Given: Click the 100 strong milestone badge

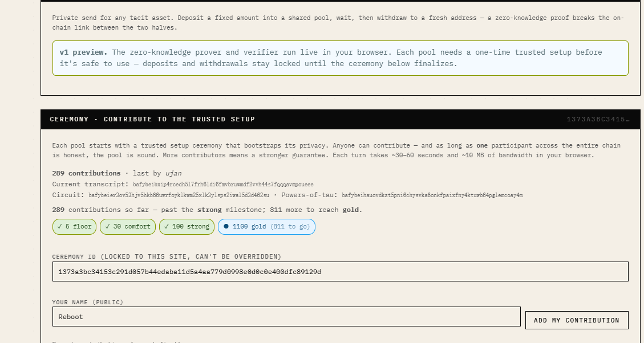Looking at the screenshot, I should tap(187, 226).
